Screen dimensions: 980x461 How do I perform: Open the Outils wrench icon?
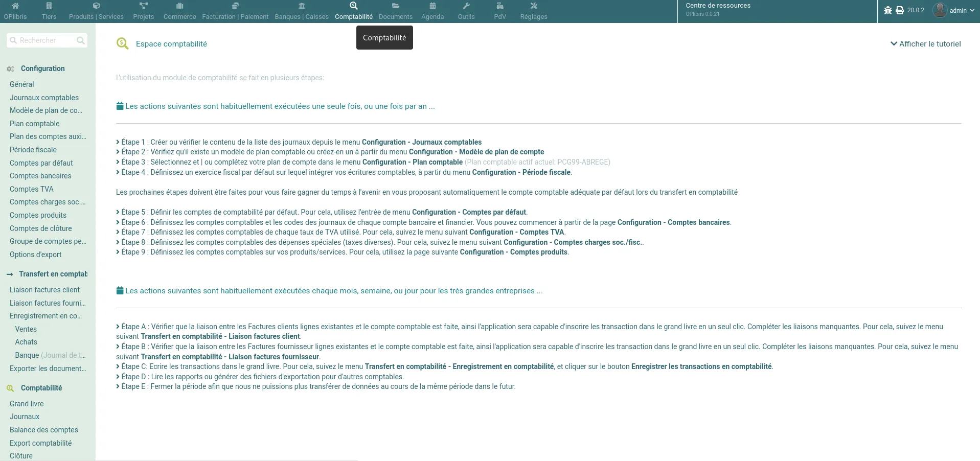click(466, 6)
